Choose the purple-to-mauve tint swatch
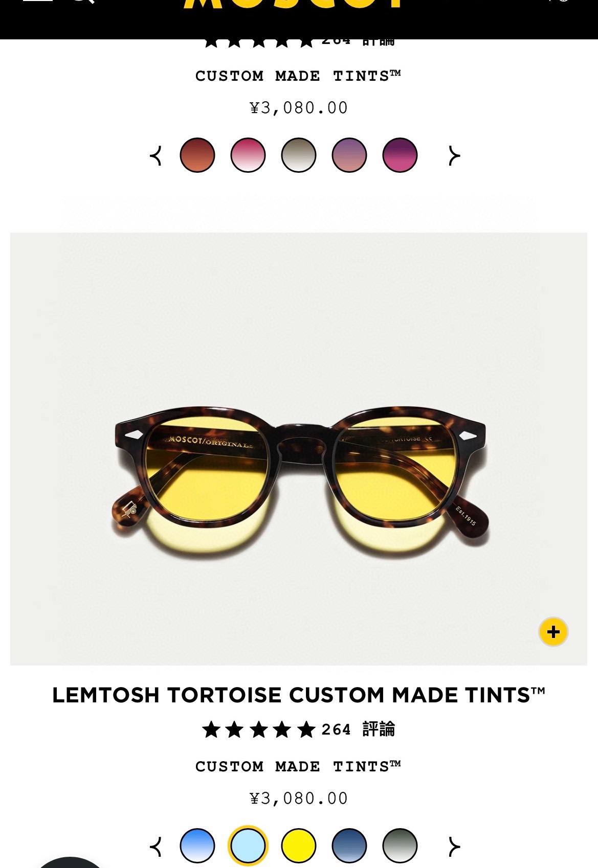Screen dimensions: 598x868 [349, 155]
